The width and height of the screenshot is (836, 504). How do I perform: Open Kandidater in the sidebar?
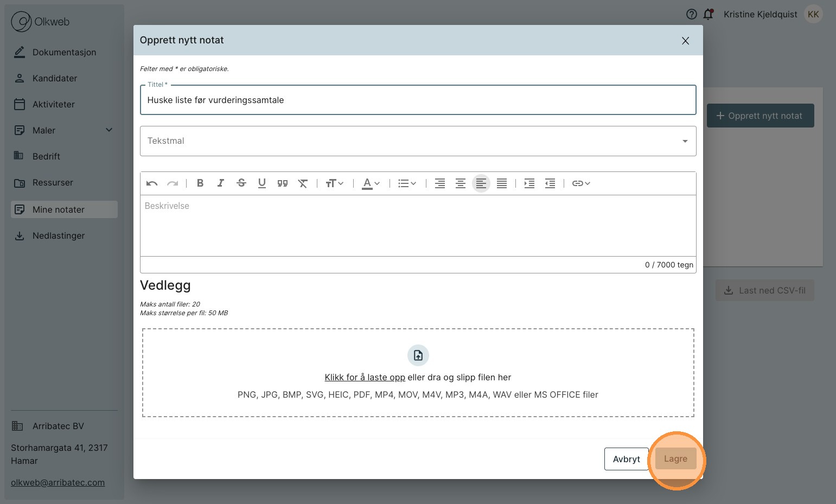pos(55,78)
